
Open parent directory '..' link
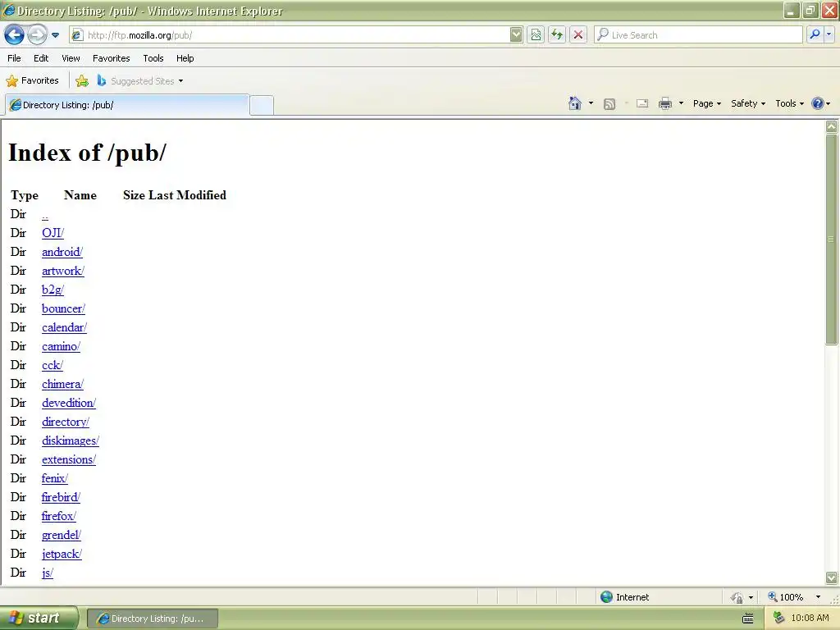pyautogui.click(x=45, y=216)
